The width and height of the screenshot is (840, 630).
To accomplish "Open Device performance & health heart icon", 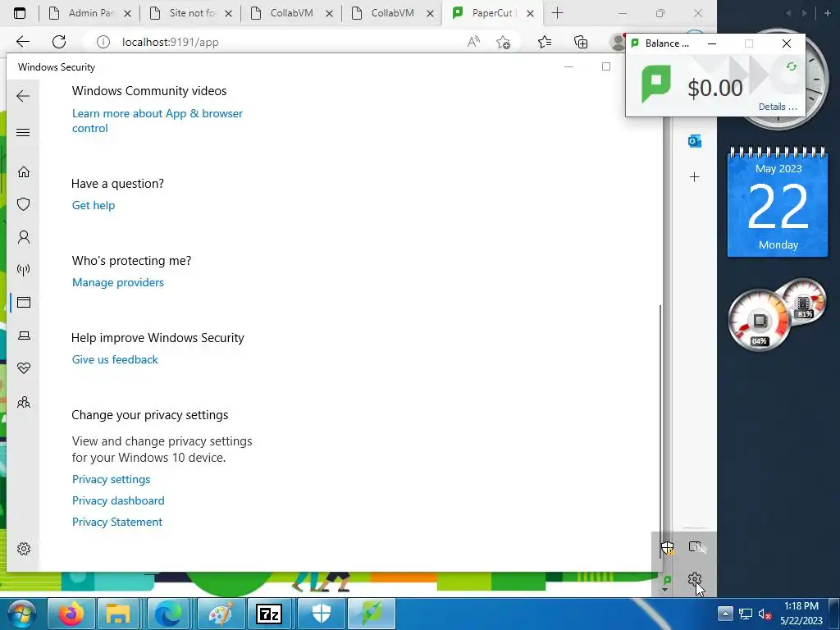I will [24, 368].
